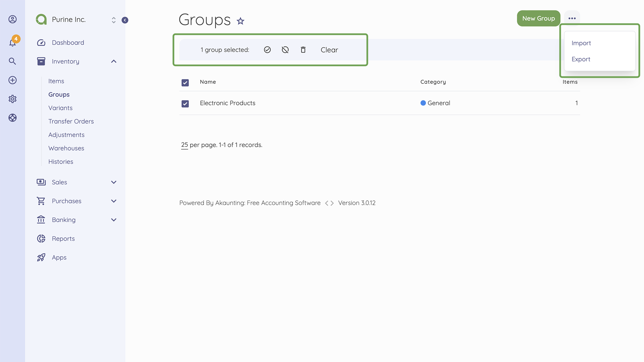Click the New Group button
The height and width of the screenshot is (362, 644).
[x=538, y=18]
